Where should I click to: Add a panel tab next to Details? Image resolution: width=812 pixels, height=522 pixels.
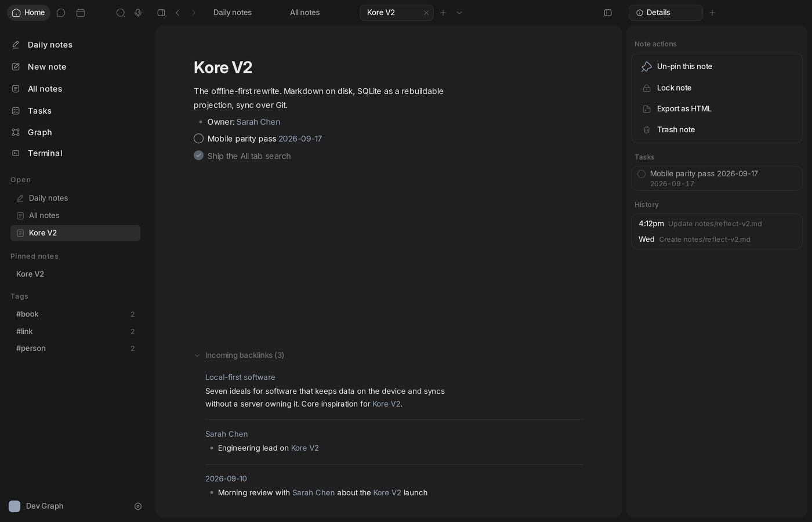(x=712, y=13)
